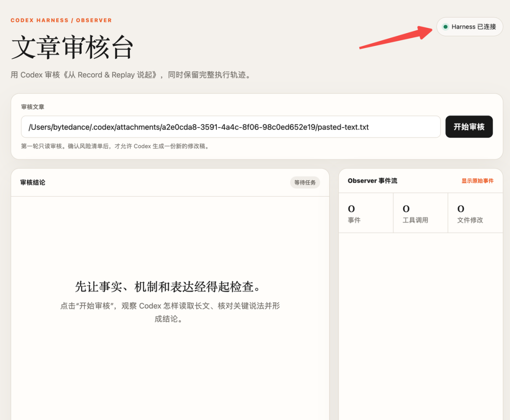Focus the article path input field

coord(230,127)
